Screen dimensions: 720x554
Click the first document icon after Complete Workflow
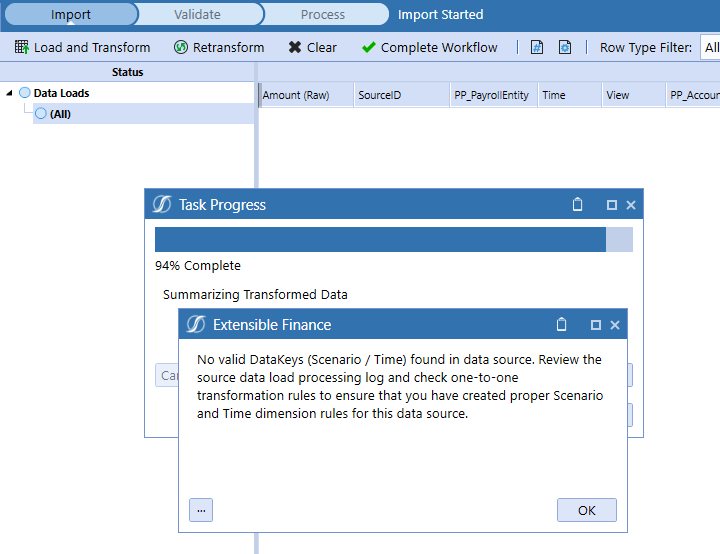537,47
